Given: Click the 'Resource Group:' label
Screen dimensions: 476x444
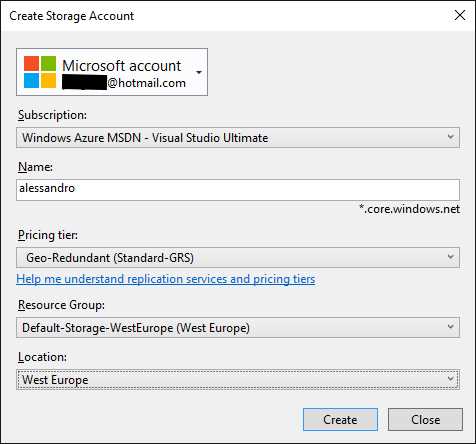Looking at the screenshot, I should [x=61, y=305].
